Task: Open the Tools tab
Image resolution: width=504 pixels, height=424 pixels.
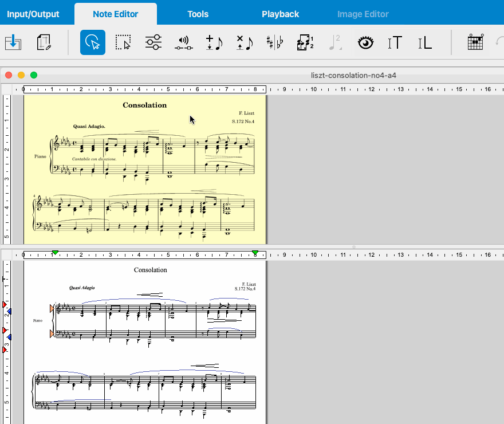Action: (198, 14)
